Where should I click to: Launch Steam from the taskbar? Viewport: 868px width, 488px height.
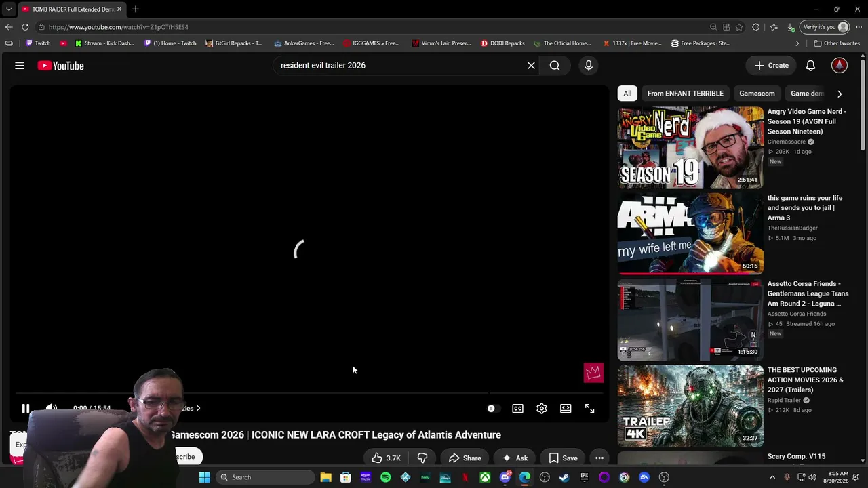click(x=564, y=477)
